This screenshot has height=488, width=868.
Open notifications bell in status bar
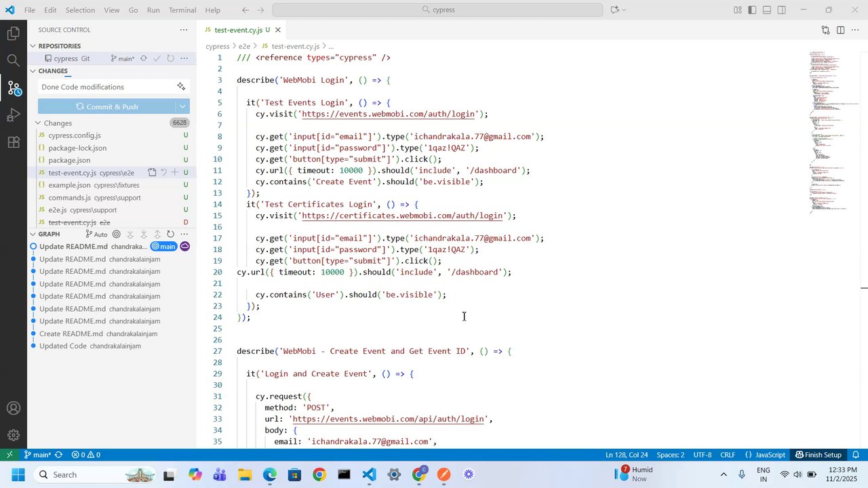tap(856, 455)
